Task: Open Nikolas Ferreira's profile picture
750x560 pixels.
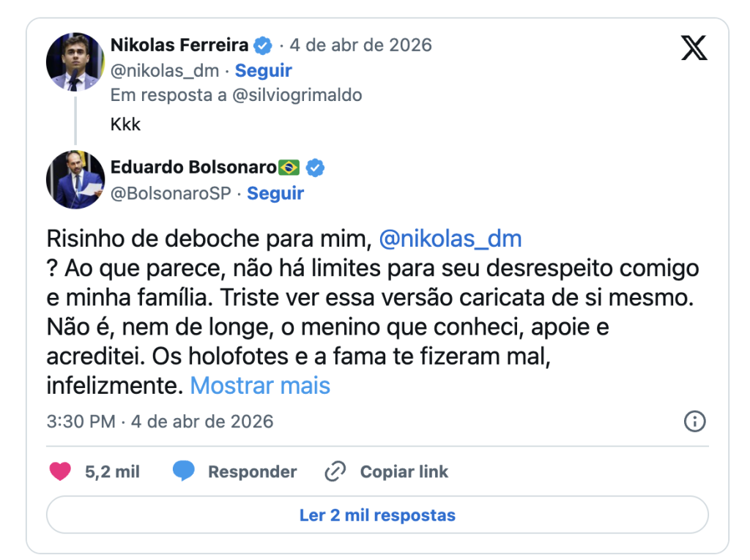Action: pos(75,61)
